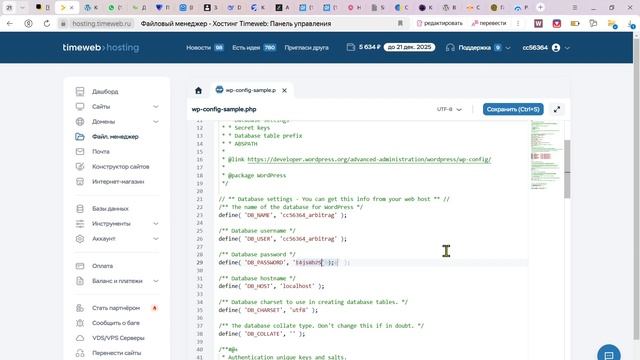Open the chat bubble support button
Image resolution: width=640 pixels, height=360 pixels.
(609, 355)
